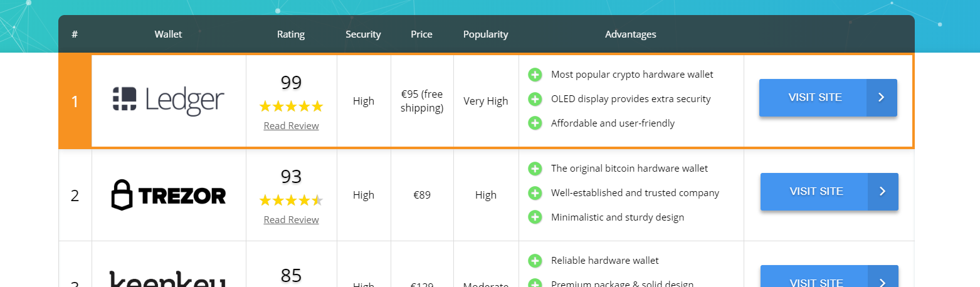Click the Popularity column header
The height and width of the screenshot is (287, 980).
click(486, 34)
